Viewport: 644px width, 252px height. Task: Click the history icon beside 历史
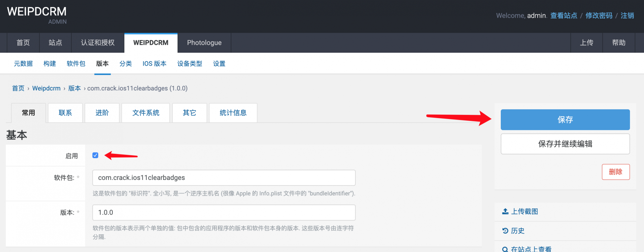point(505,231)
